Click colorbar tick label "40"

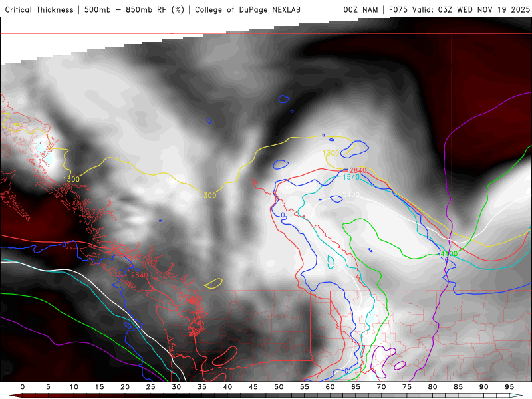pyautogui.click(x=227, y=387)
